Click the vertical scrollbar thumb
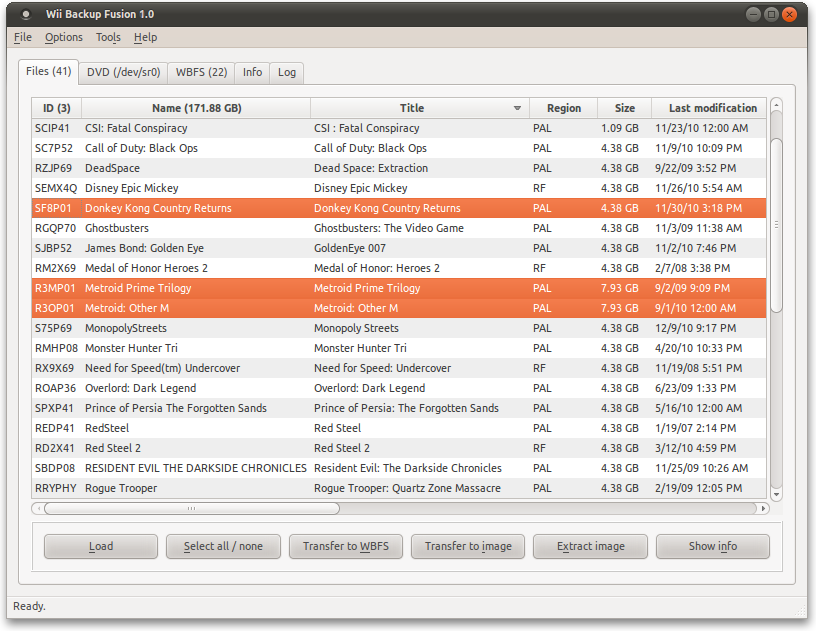Image resolution: width=816 pixels, height=631 pixels. pos(776,225)
